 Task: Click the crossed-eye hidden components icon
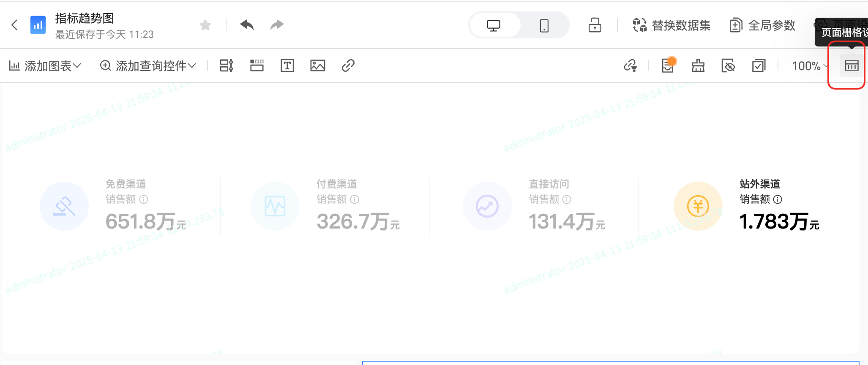coord(728,66)
